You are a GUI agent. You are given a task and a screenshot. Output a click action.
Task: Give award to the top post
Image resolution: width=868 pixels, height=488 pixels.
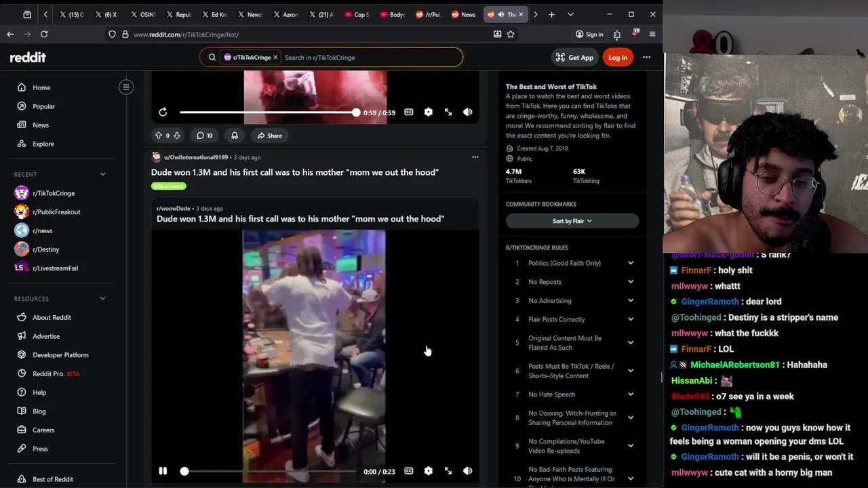[235, 136]
